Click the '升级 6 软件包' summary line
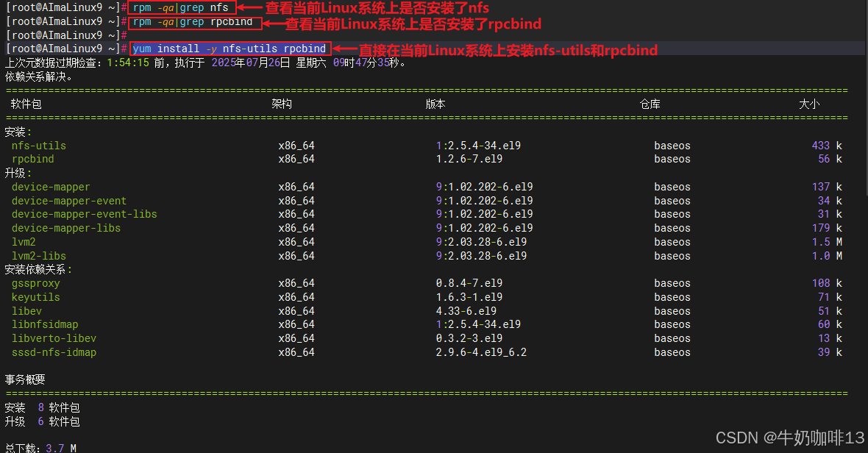Image resolution: width=868 pixels, height=453 pixels. coord(42,421)
